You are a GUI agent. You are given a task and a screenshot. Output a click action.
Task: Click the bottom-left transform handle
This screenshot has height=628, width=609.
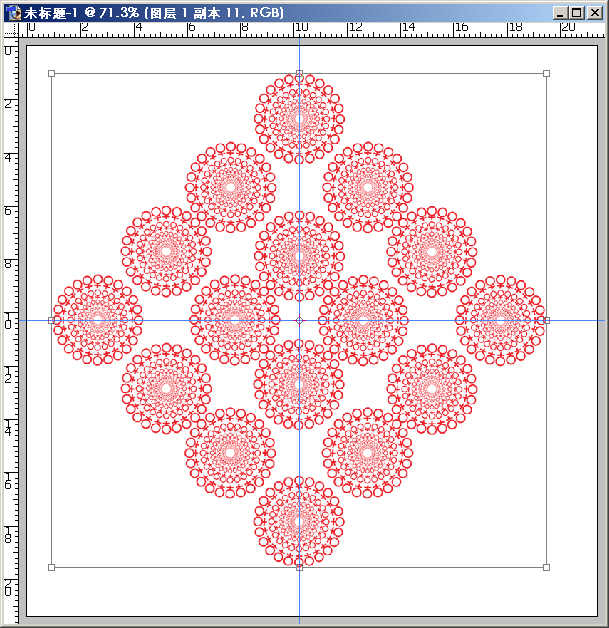(x=51, y=567)
